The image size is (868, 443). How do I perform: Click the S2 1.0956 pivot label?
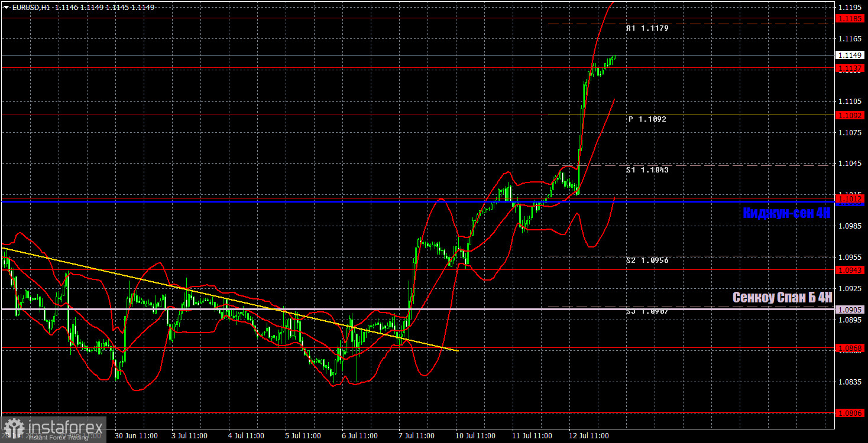tap(647, 260)
